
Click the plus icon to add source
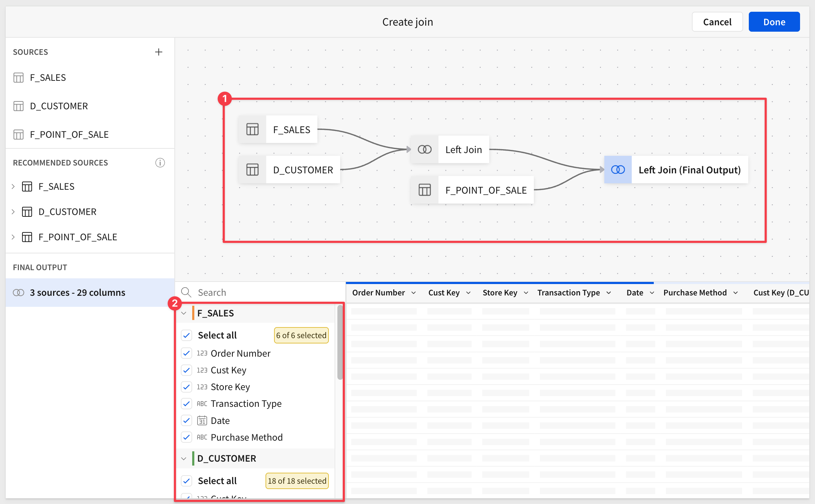point(159,52)
